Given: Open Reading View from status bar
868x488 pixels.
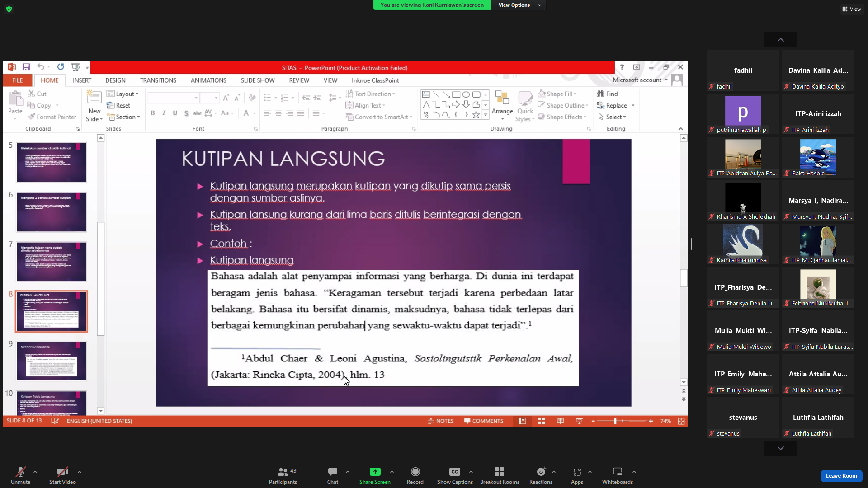Looking at the screenshot, I should [x=561, y=421].
